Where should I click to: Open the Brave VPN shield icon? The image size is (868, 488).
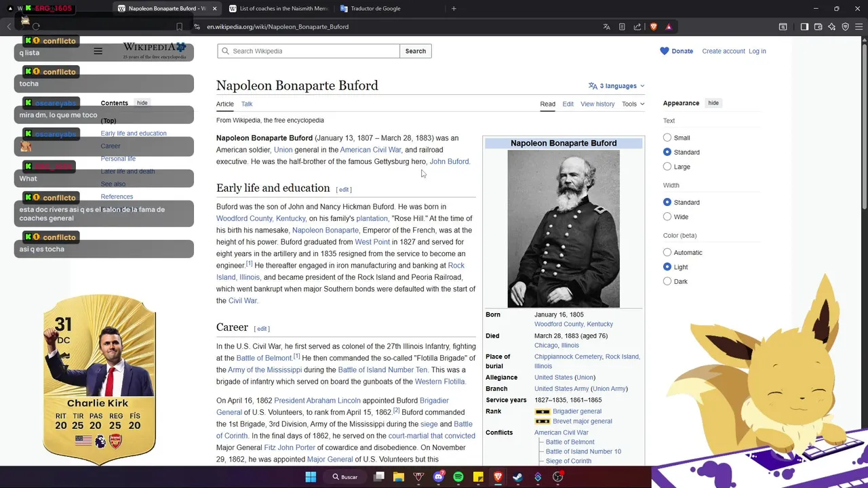846,26
